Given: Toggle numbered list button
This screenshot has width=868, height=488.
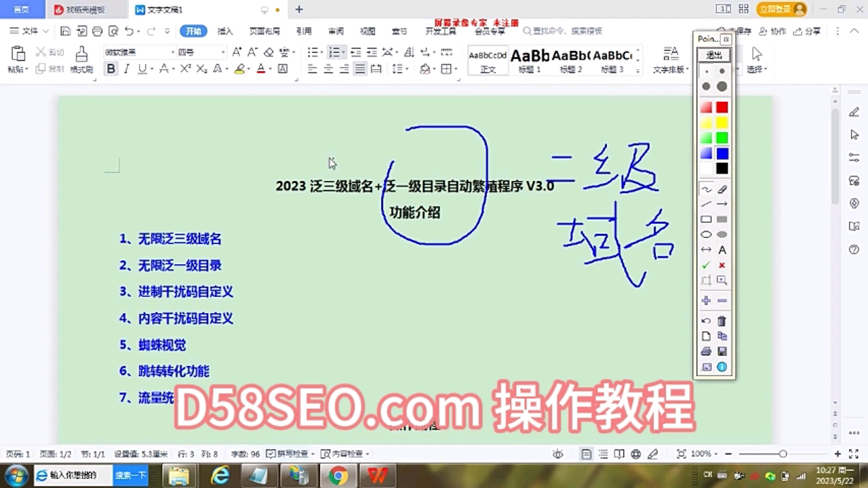Looking at the screenshot, I should click(x=333, y=52).
